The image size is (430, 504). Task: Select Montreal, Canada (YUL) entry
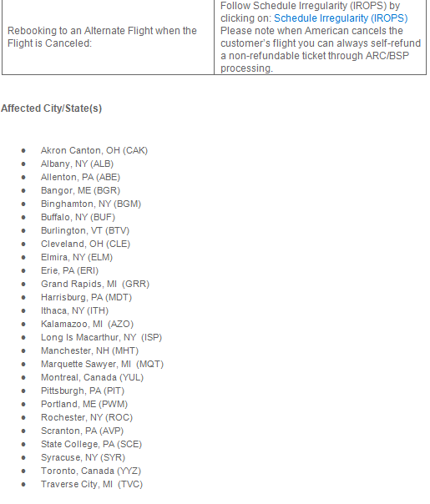[92, 377]
